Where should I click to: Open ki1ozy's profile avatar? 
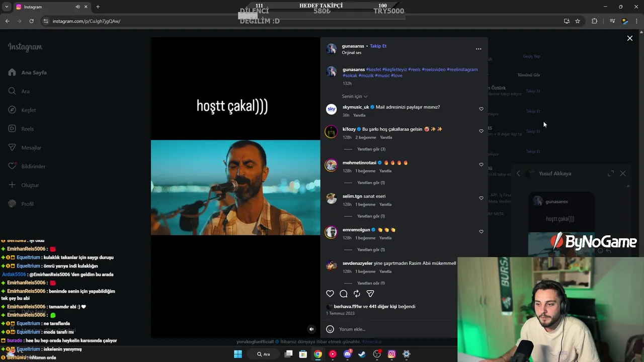331,132
